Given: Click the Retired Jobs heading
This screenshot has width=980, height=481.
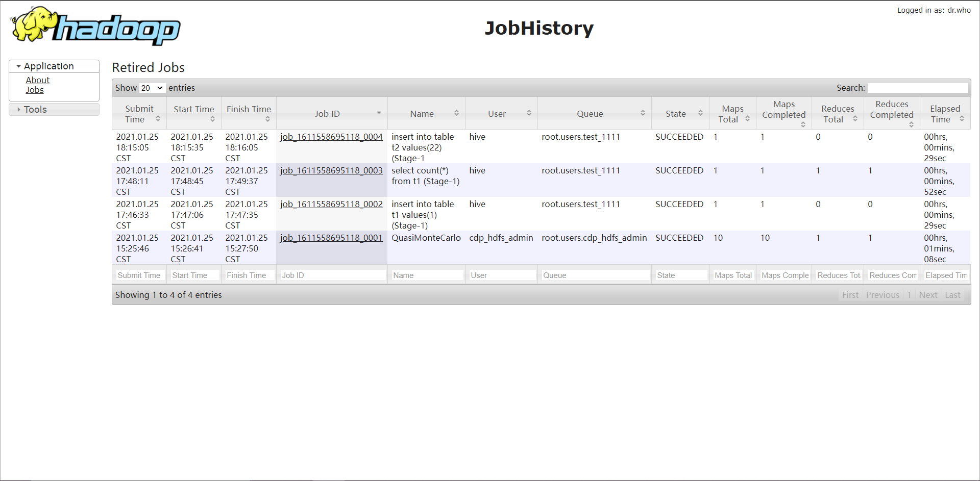Looking at the screenshot, I should tap(148, 67).
